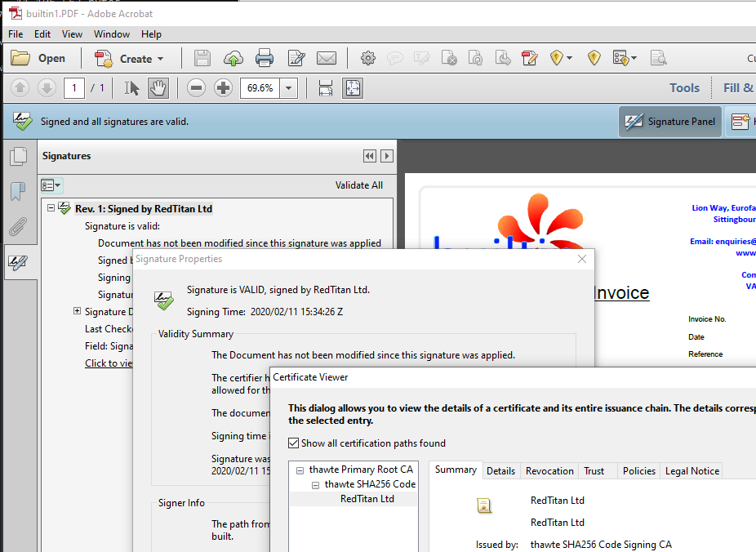Viewport: 756px width, 552px height.
Task: Click the Signature Panel button
Action: pyautogui.click(x=670, y=122)
